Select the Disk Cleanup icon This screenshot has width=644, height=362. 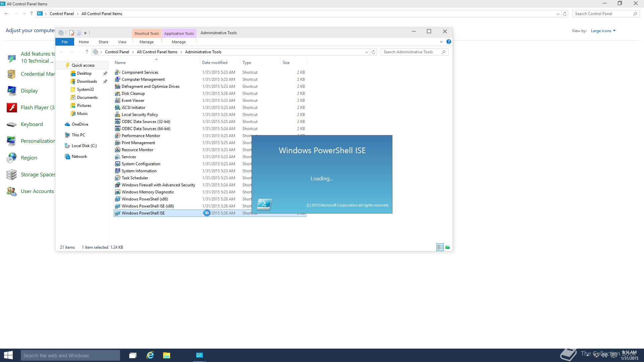click(x=117, y=94)
